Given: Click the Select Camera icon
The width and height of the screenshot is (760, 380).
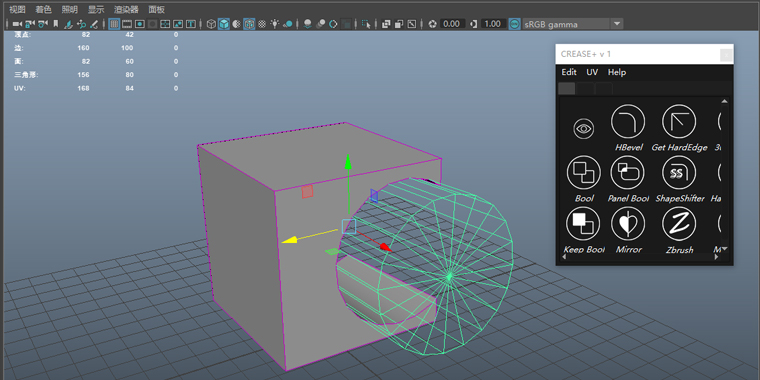Looking at the screenshot, I should point(16,24).
